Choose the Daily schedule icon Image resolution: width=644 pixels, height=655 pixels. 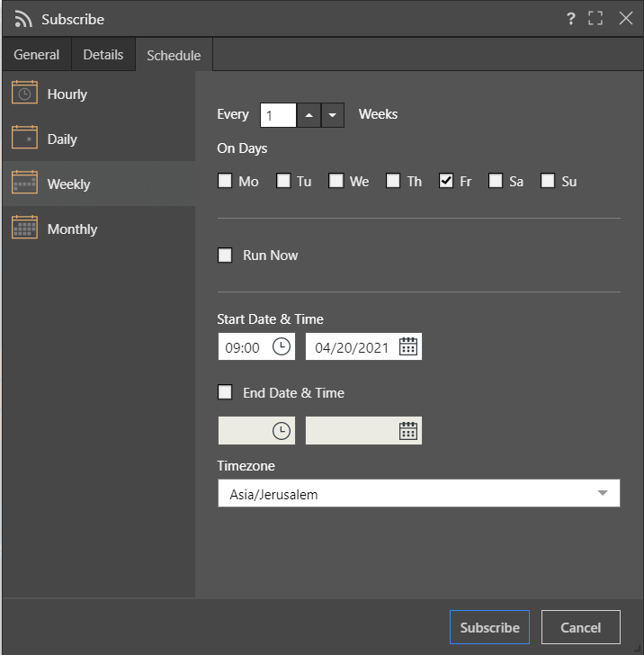(x=24, y=137)
